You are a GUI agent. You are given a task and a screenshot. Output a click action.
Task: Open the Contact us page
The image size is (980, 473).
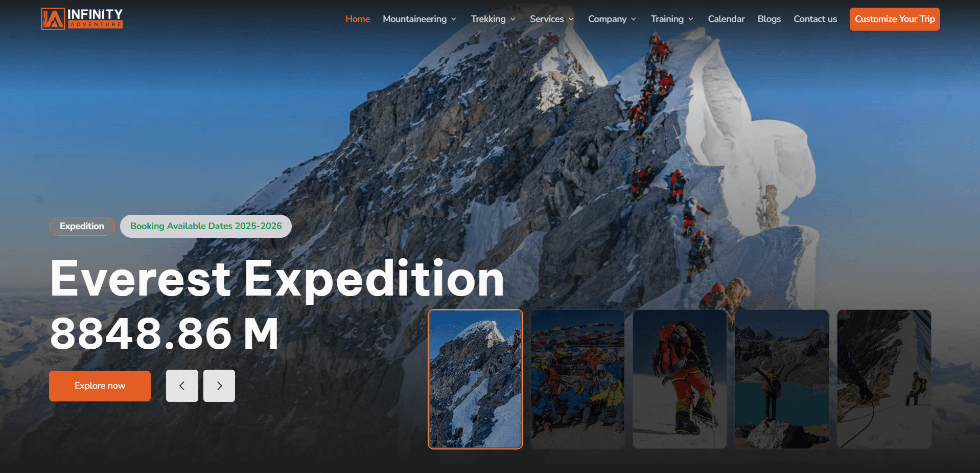[815, 19]
